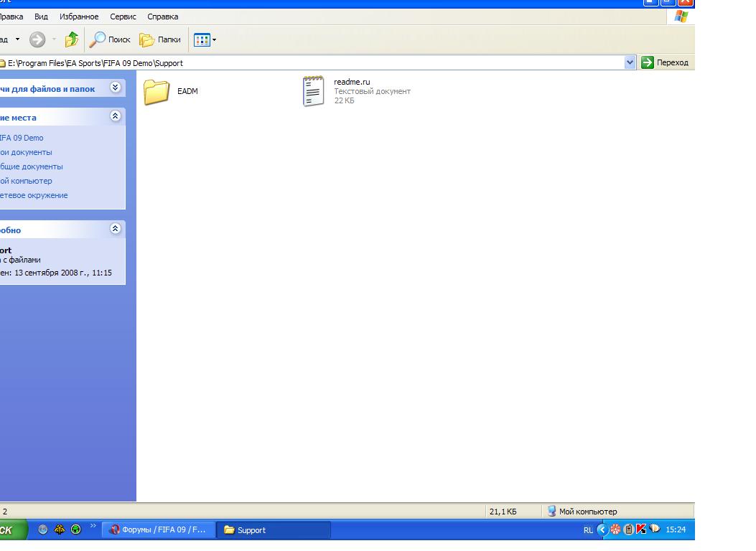Viewport: 756px width, 551px height.
Task: Click the Start button
Action: pos(12,529)
